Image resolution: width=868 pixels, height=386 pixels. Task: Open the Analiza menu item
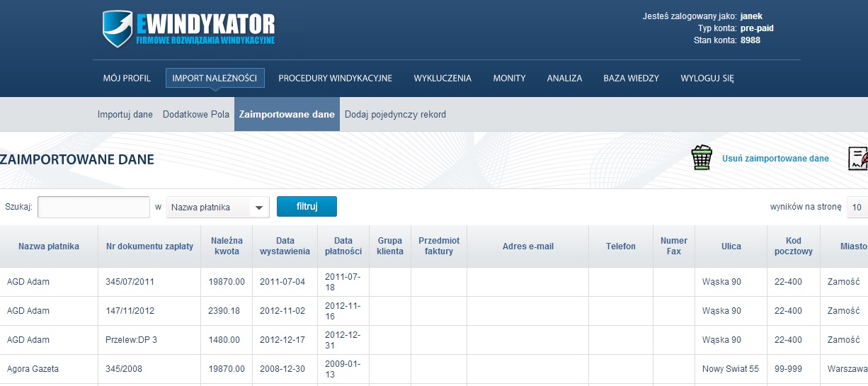tap(564, 79)
